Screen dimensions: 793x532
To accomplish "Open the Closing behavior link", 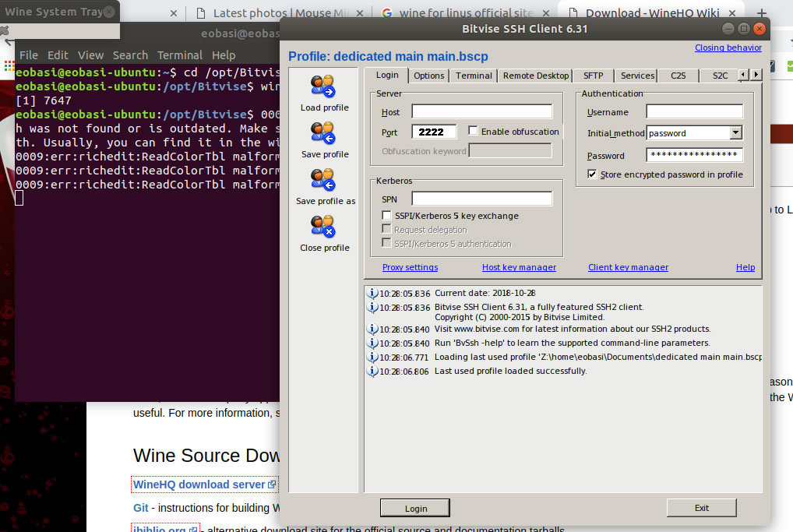I will 728,48.
